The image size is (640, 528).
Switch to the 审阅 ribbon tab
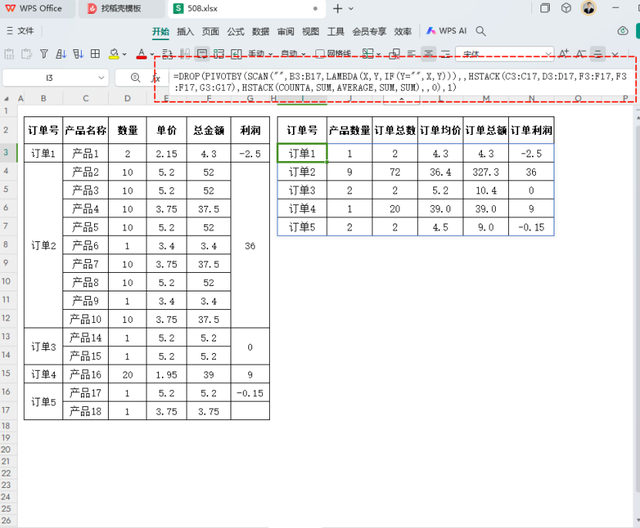[286, 31]
